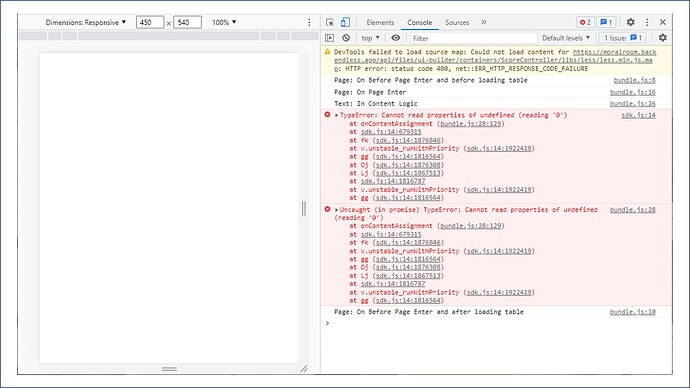Click the yellow warning triangle icon
Image resolution: width=690 pixels, height=388 pixels.
[x=327, y=51]
